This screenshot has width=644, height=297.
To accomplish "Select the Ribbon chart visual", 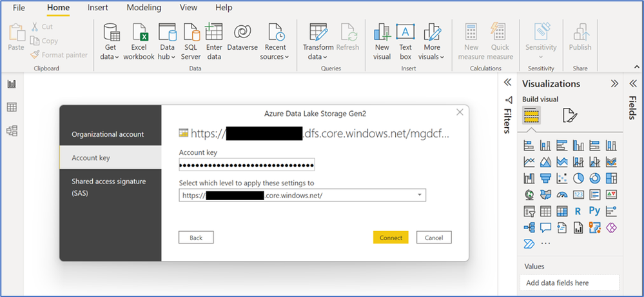I will pyautogui.click(x=611, y=161).
